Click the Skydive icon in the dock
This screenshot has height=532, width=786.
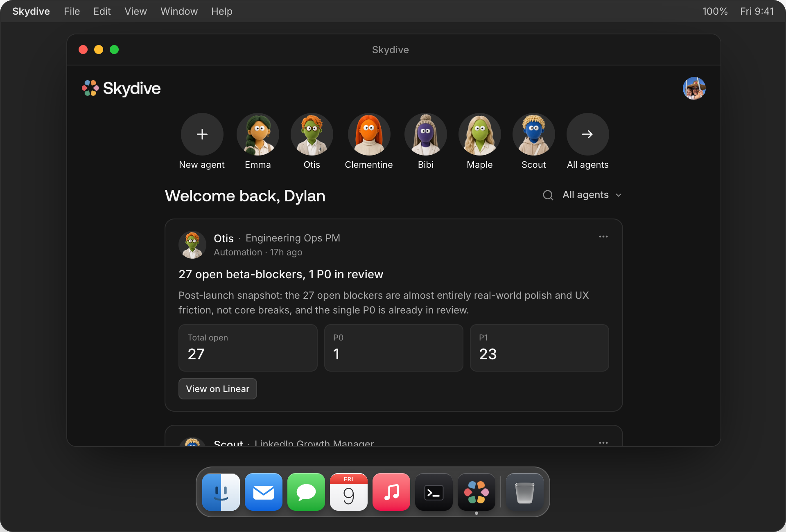pos(477,492)
